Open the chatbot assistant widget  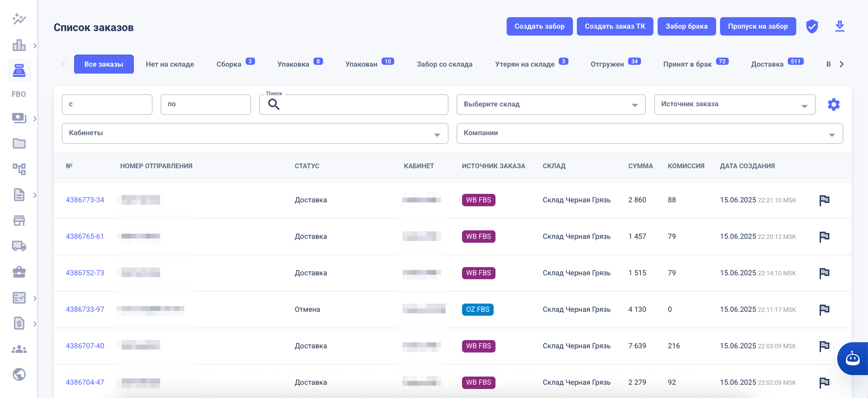click(x=852, y=359)
